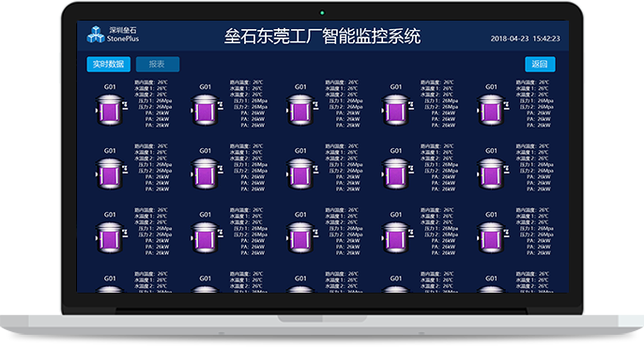Click the G01 label, first row first column

point(110,87)
